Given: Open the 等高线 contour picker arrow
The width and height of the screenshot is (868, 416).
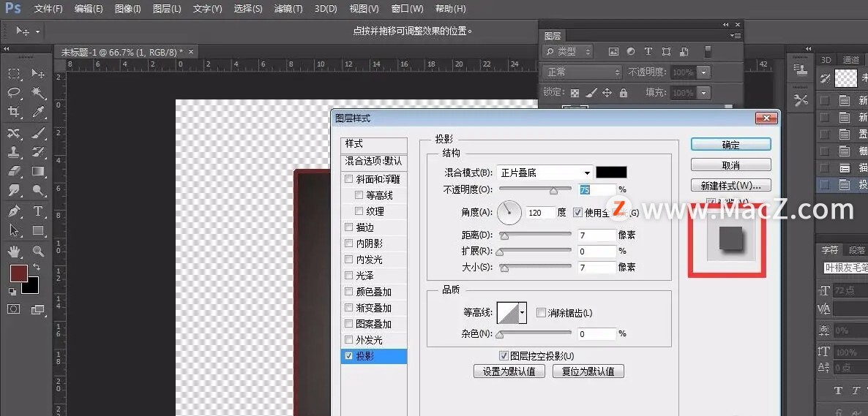Looking at the screenshot, I should click(522, 313).
